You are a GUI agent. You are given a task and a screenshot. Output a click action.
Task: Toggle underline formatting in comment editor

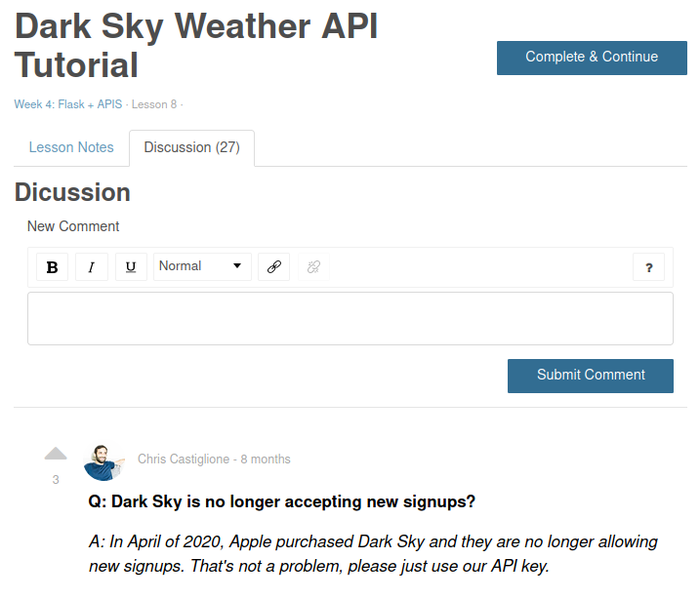click(x=131, y=266)
